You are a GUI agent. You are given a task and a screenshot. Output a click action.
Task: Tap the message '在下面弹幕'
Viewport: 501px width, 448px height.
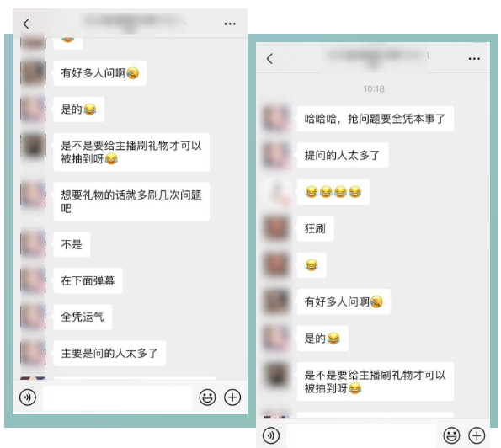tap(88, 280)
